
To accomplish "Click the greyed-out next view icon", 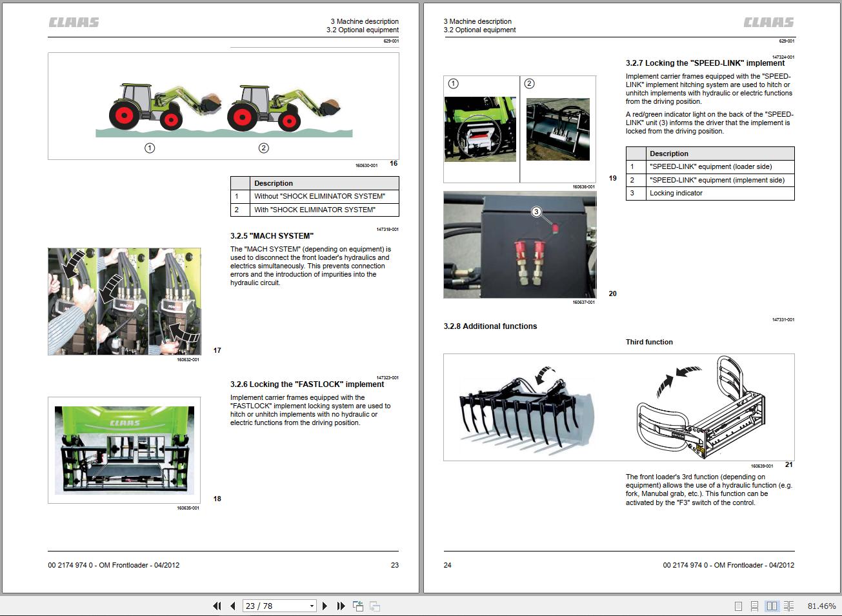I will pyautogui.click(x=375, y=606).
